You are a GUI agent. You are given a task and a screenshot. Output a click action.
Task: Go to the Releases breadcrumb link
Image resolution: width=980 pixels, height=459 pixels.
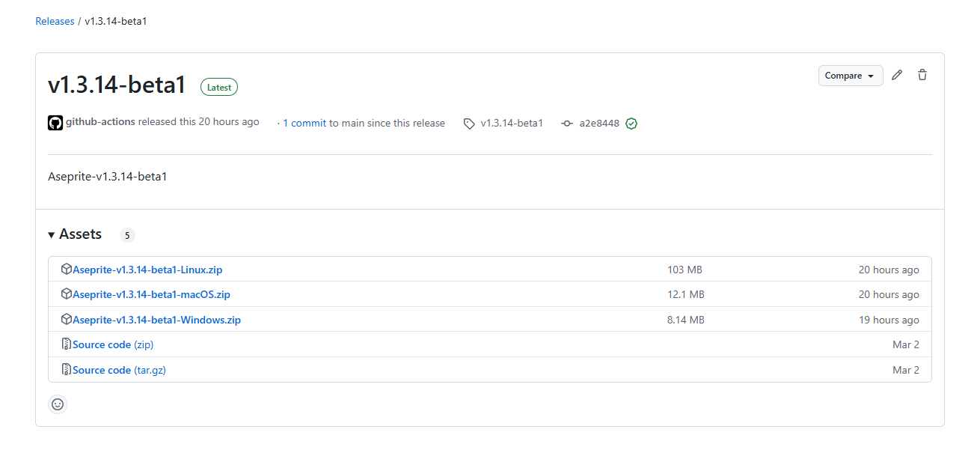(55, 21)
